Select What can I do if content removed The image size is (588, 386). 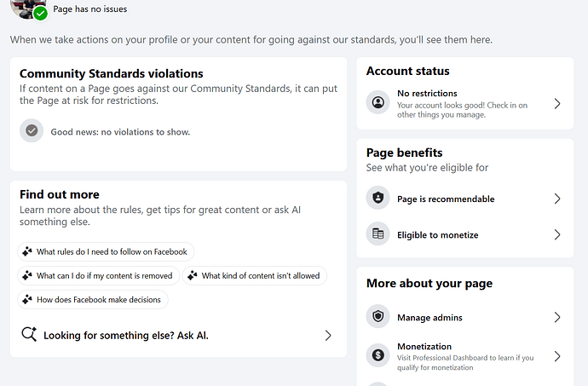(99, 276)
